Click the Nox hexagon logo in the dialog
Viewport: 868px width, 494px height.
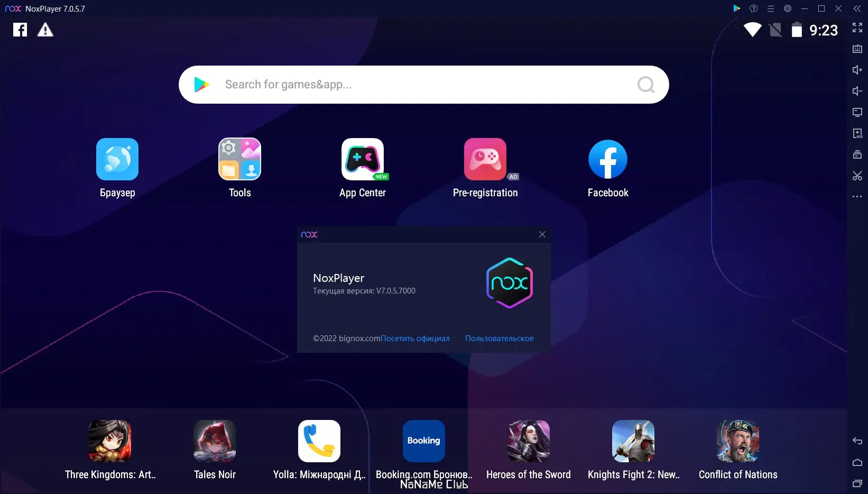[x=509, y=283]
